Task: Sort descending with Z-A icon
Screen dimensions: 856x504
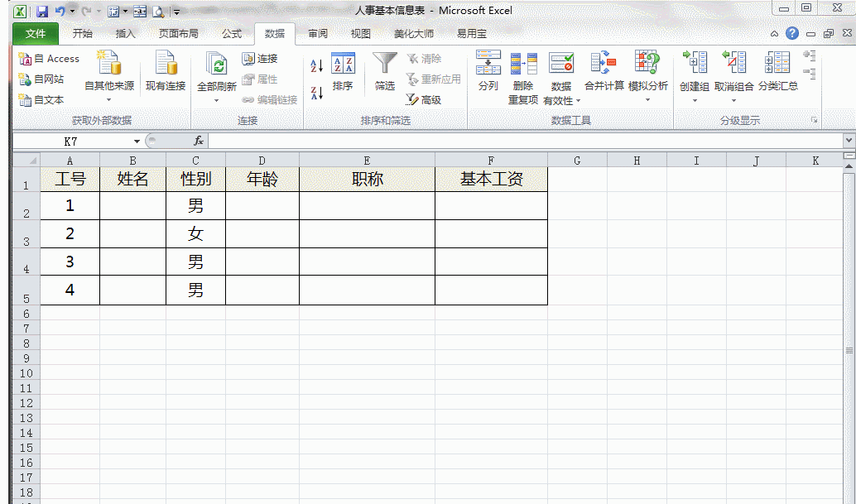Action: [x=316, y=93]
